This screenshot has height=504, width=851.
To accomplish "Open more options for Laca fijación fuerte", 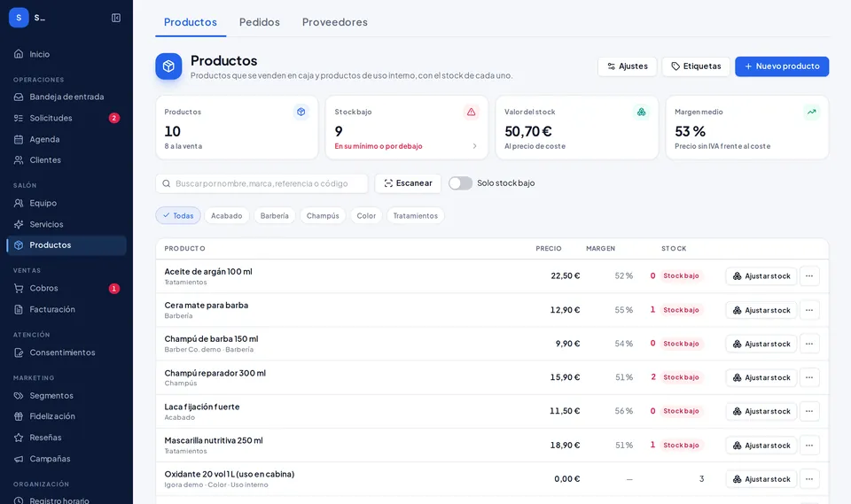I will (x=809, y=411).
